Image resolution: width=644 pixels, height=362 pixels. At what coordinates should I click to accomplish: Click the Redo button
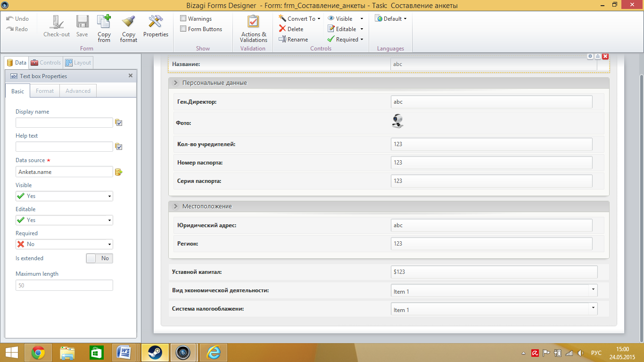pyautogui.click(x=17, y=29)
